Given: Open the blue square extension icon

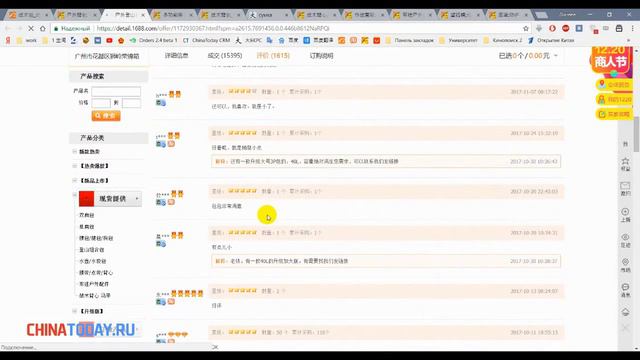Looking at the screenshot, I should point(579,28).
